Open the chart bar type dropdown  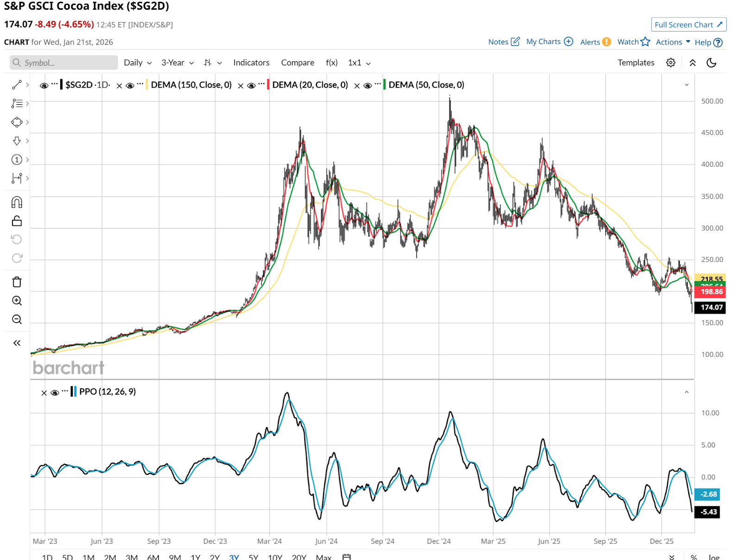coord(213,63)
